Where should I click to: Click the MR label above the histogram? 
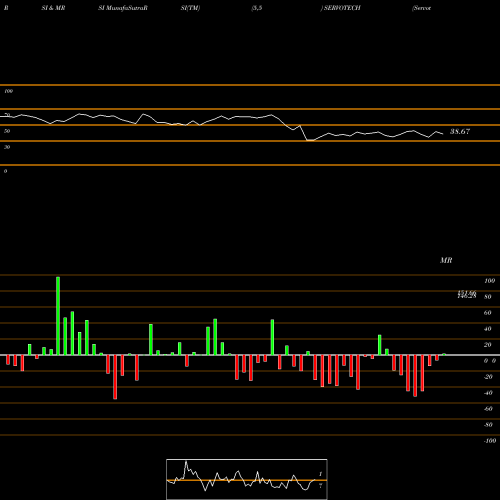[x=446, y=260]
